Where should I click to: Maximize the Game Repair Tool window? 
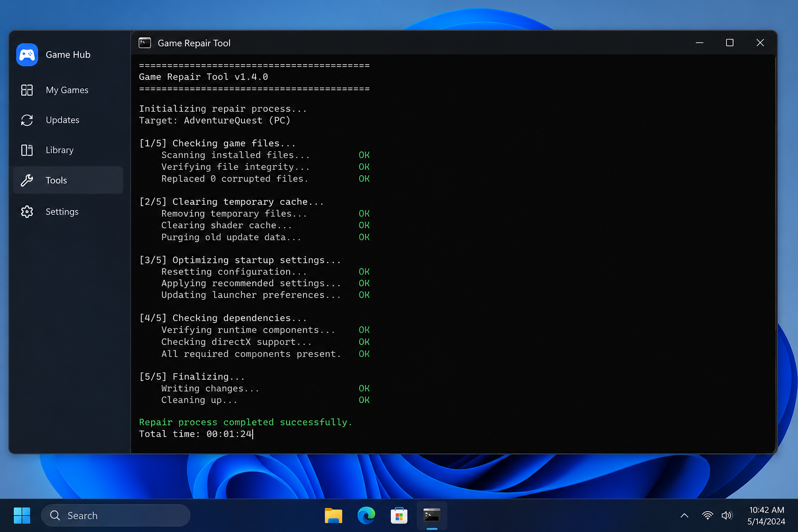pos(729,43)
